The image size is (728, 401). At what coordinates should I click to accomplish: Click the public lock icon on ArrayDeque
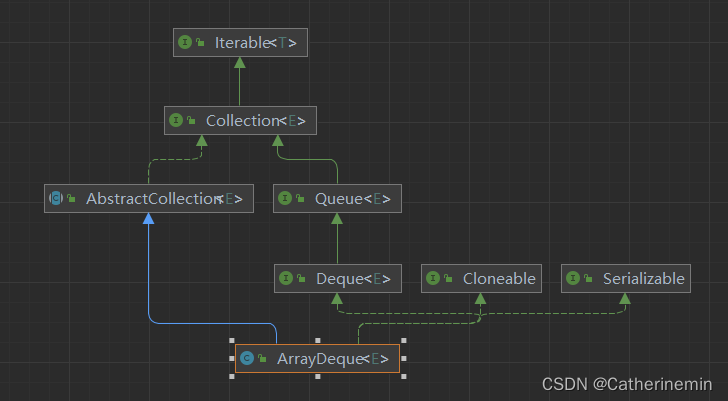point(262,358)
